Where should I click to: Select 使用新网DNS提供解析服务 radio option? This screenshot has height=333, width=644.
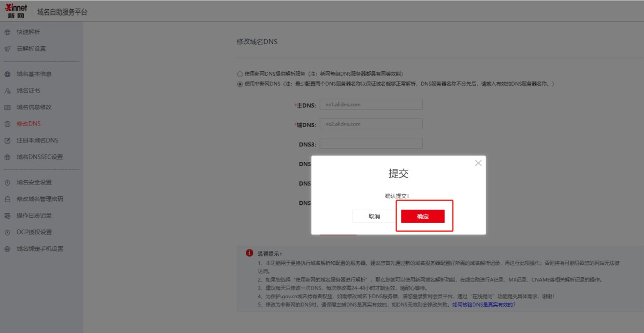pos(240,74)
